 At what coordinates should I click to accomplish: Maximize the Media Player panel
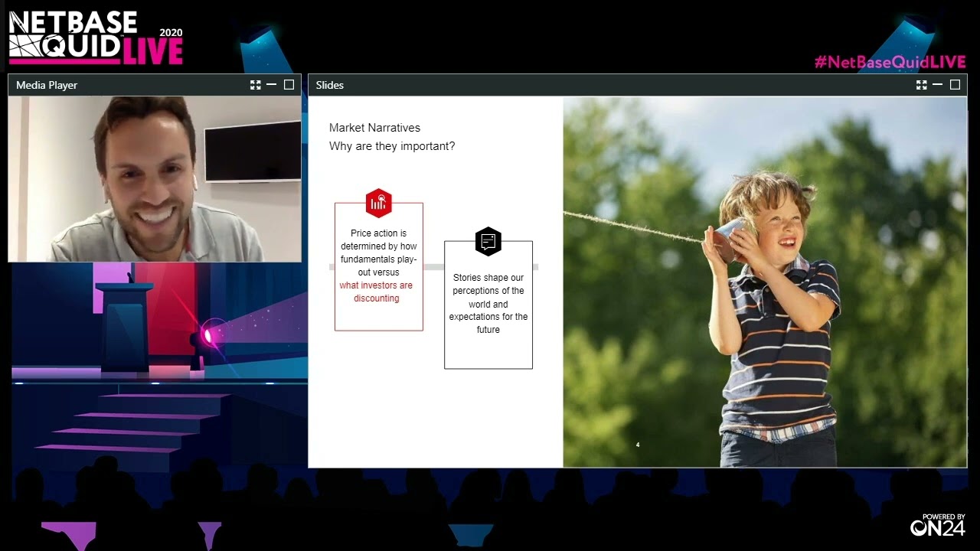(x=289, y=85)
